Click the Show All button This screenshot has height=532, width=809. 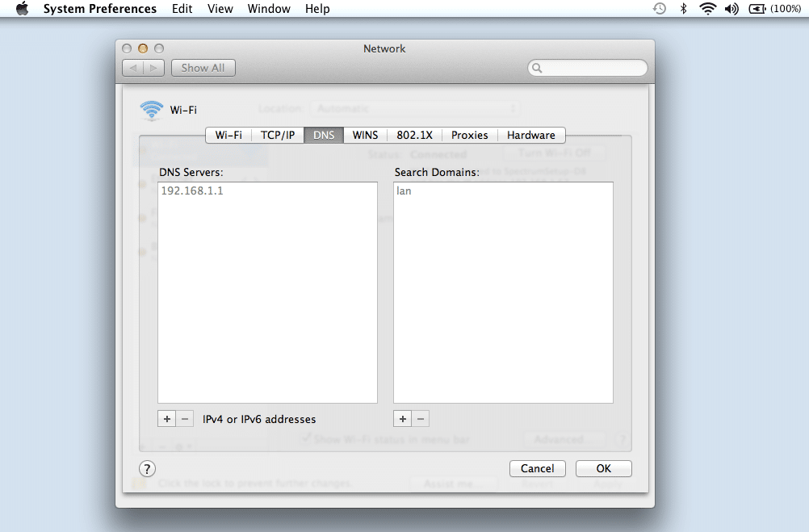[x=203, y=68]
